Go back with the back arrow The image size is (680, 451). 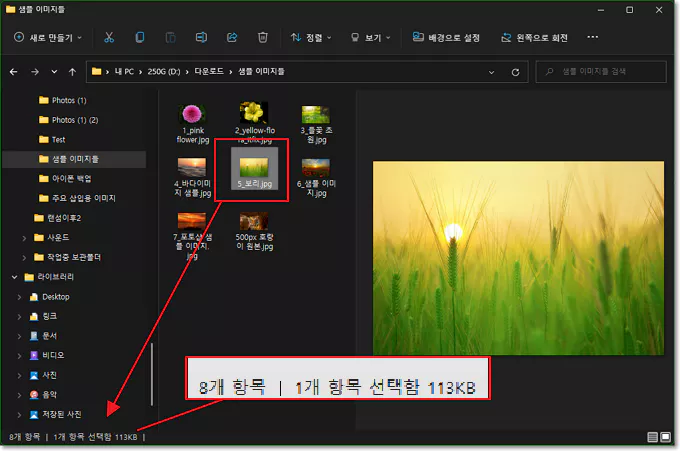(13, 72)
